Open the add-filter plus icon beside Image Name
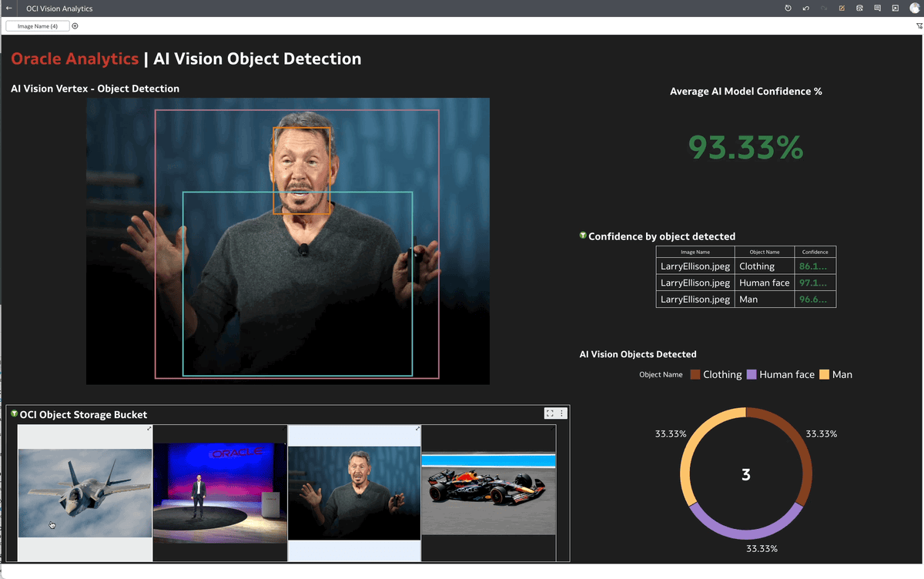Screen dimensions: 924x579 (74, 25)
